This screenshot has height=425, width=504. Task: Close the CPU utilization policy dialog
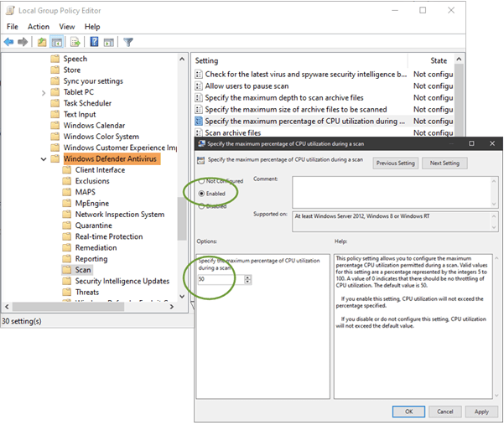click(x=491, y=143)
